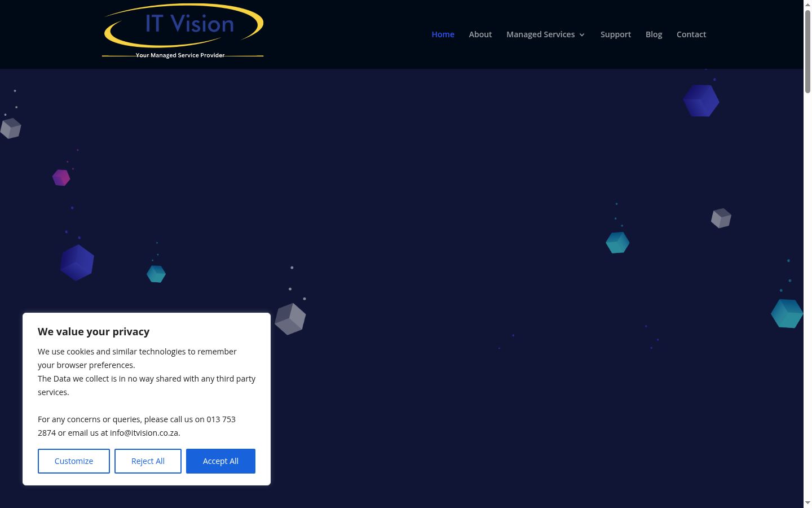The image size is (812, 508).
Task: Click the IT Vision logo
Action: pyautogui.click(x=183, y=31)
